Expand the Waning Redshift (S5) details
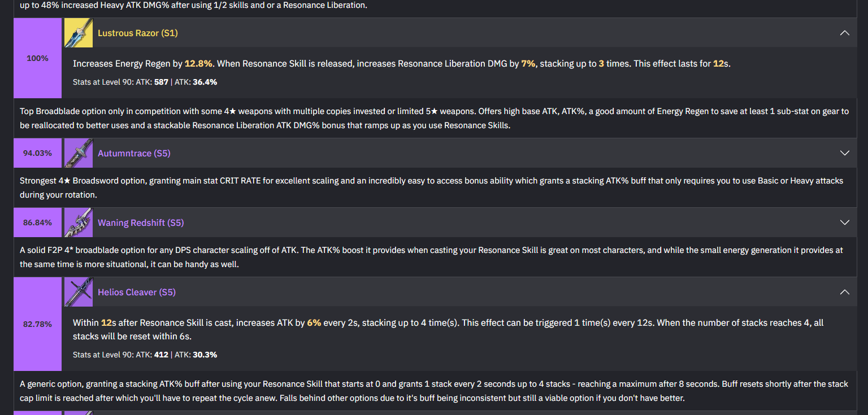The width and height of the screenshot is (868, 415). click(x=844, y=222)
